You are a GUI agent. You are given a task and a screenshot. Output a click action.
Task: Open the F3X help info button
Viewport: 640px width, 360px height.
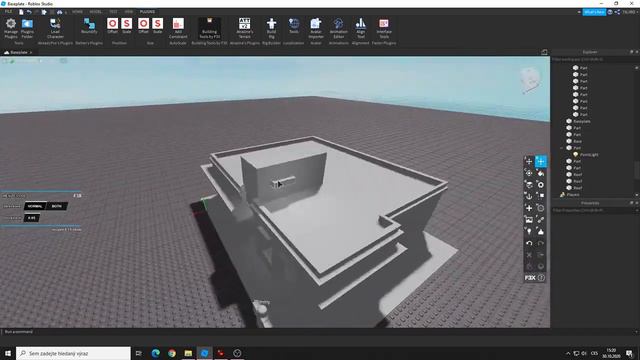[x=541, y=278]
